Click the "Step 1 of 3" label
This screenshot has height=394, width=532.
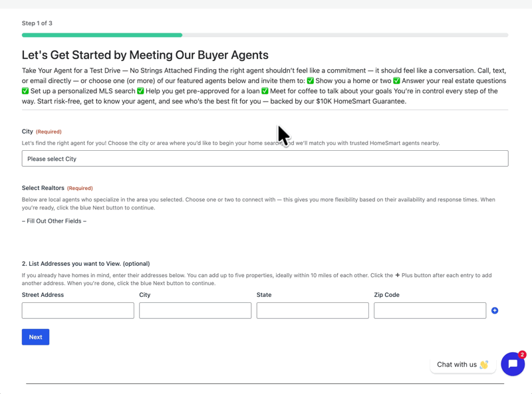[37, 23]
